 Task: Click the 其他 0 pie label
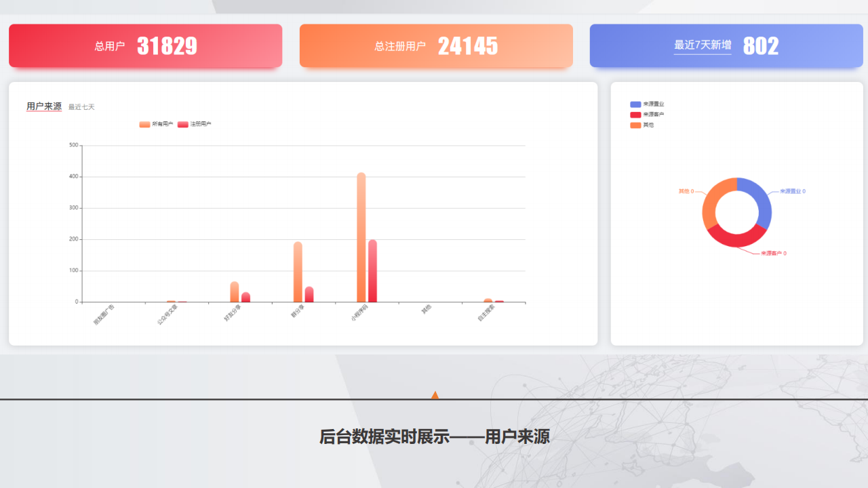tap(686, 191)
